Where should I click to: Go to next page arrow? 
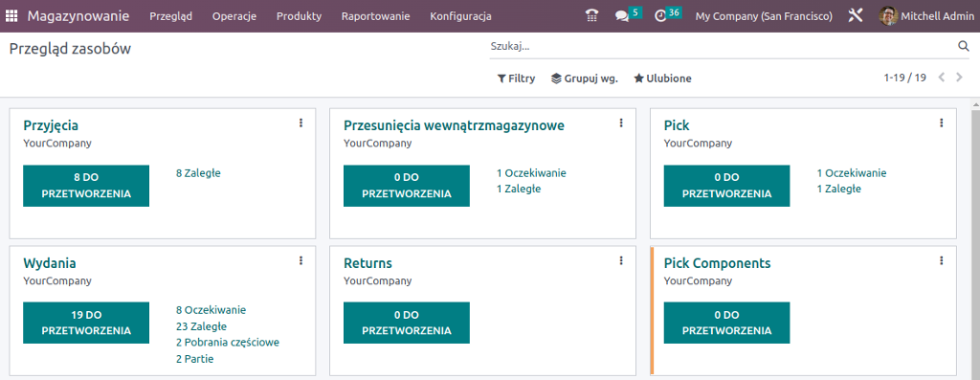[x=959, y=78]
